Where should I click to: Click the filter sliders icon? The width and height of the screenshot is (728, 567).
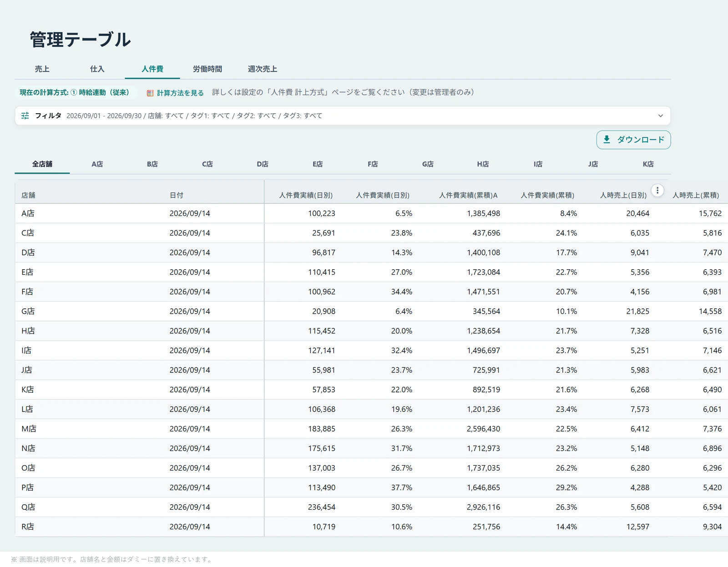(x=25, y=116)
